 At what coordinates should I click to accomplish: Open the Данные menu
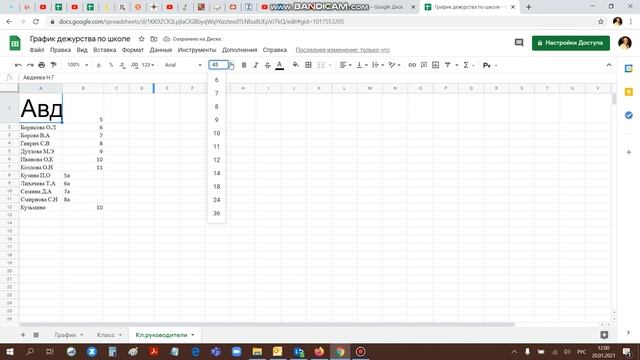tap(160, 50)
